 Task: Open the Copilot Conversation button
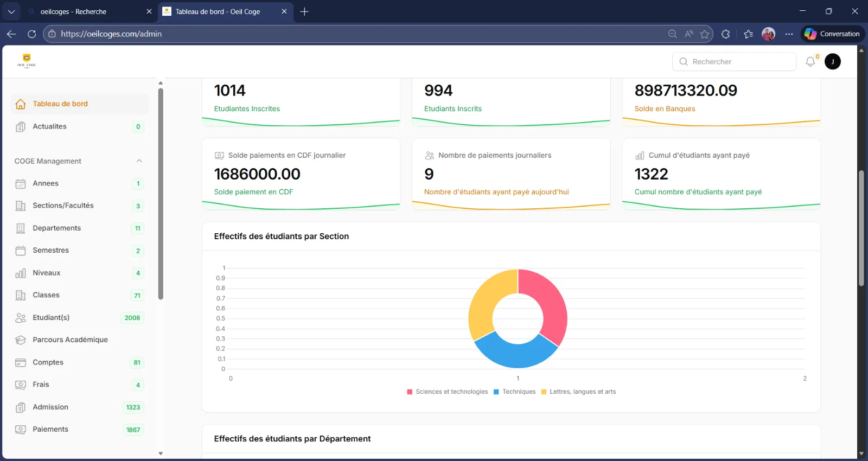[x=833, y=34]
